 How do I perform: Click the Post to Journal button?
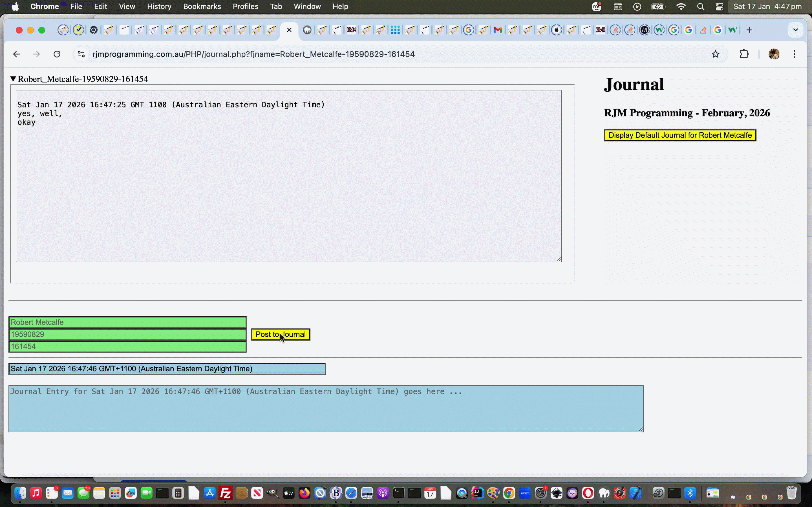pyautogui.click(x=281, y=334)
